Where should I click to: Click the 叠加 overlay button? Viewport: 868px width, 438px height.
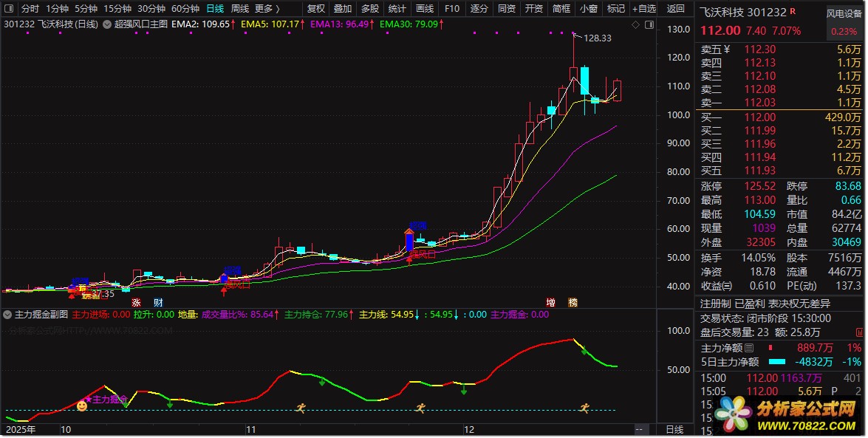343,8
